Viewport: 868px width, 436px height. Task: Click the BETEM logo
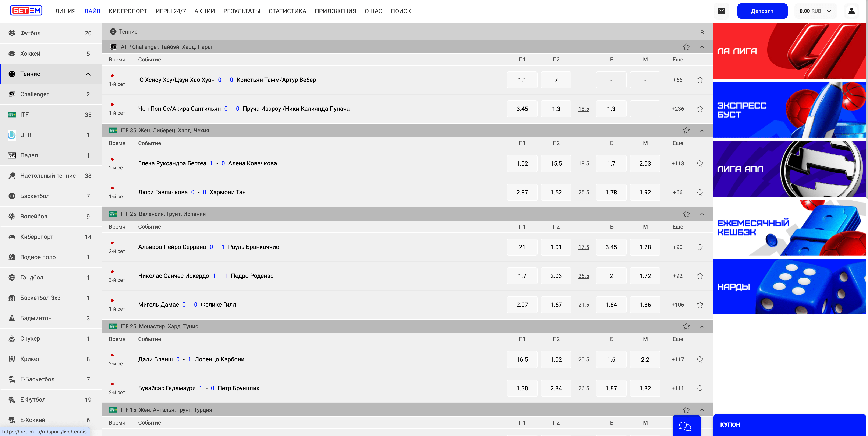tap(26, 11)
